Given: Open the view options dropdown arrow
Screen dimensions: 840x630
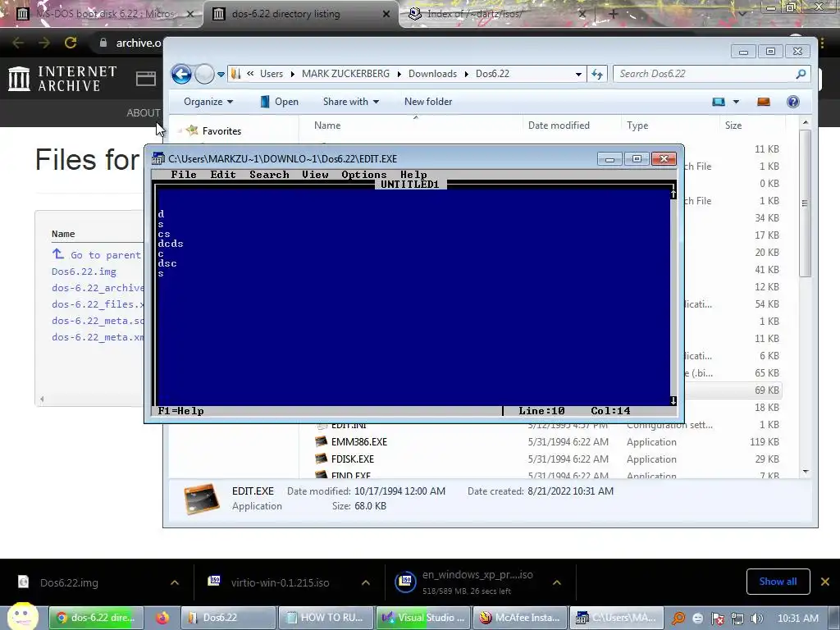Looking at the screenshot, I should 736,102.
